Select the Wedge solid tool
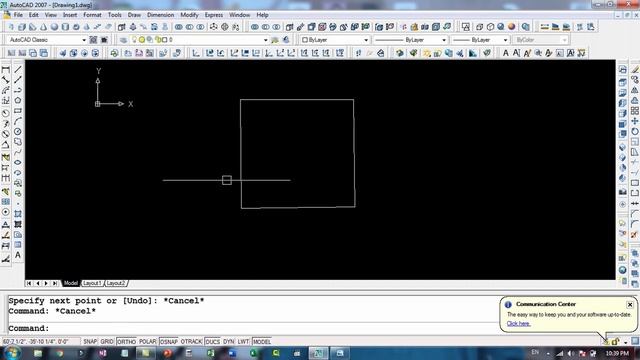 point(33,27)
